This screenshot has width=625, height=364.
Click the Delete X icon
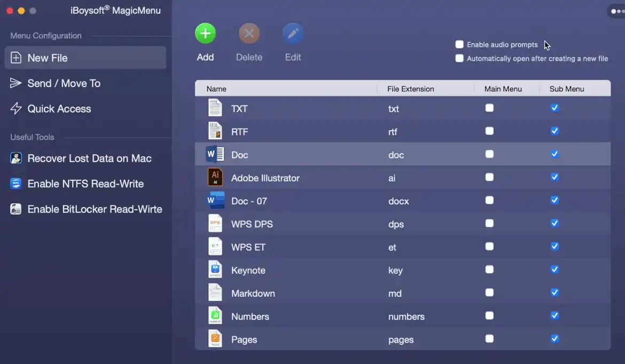(x=249, y=34)
